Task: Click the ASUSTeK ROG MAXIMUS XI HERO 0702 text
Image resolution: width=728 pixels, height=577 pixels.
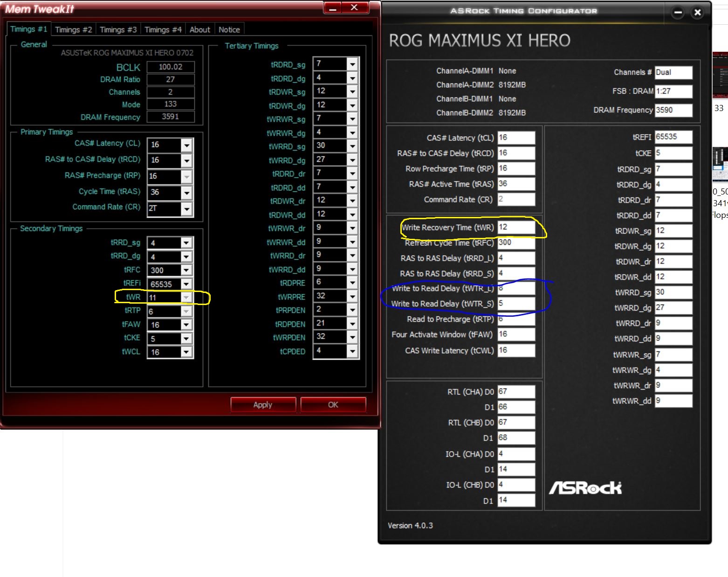Action: pyautogui.click(x=127, y=53)
